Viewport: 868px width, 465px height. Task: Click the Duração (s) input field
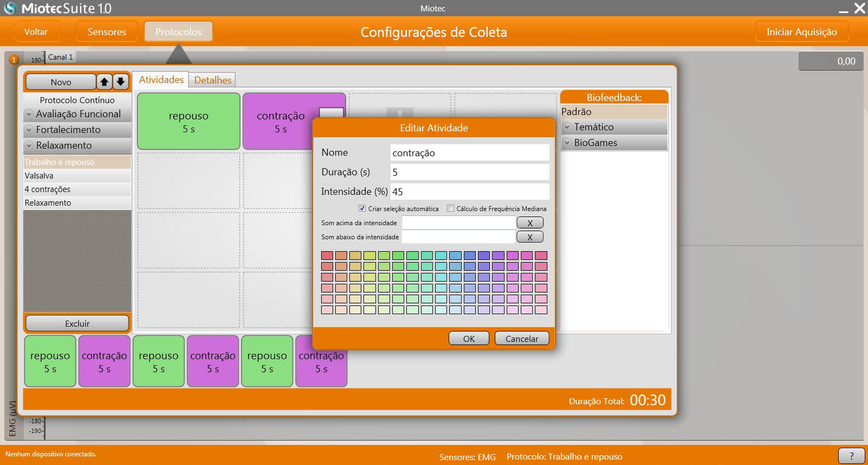point(469,173)
